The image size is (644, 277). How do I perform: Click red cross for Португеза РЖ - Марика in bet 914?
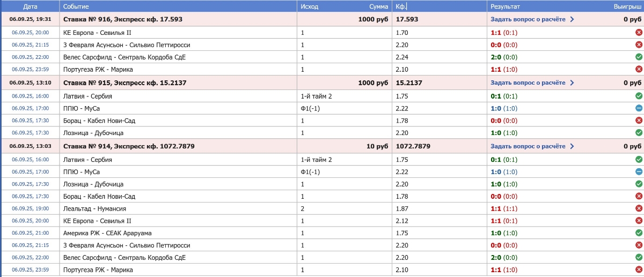(639, 269)
